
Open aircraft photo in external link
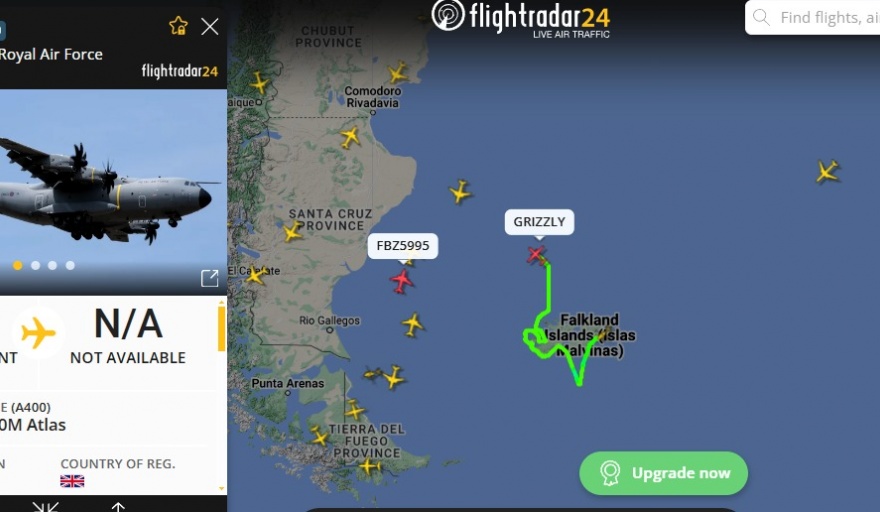tap(209, 278)
